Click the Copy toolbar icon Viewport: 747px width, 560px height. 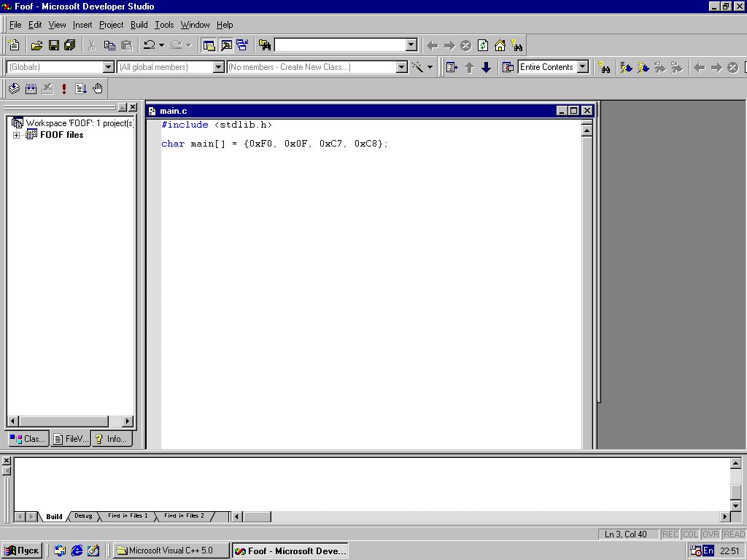(109, 45)
